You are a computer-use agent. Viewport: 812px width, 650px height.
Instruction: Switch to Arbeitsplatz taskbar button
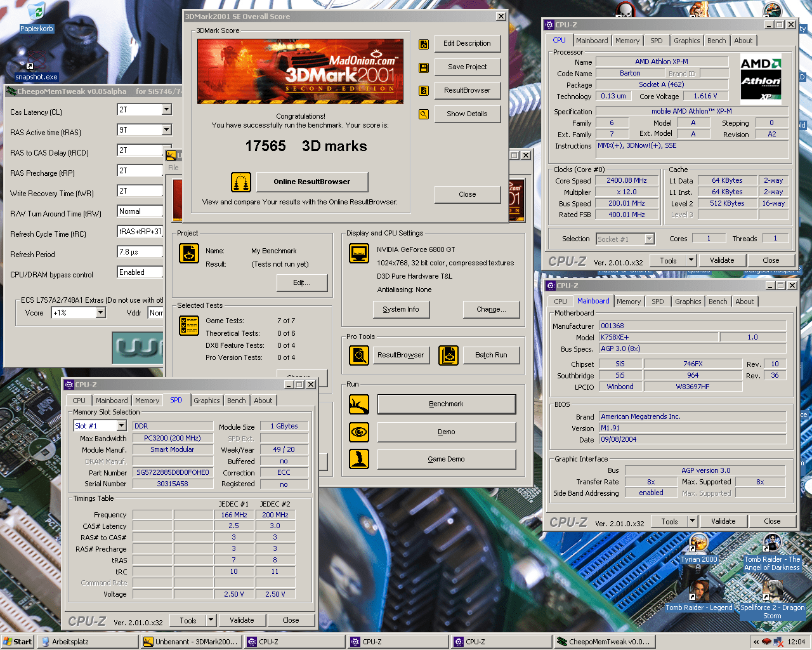tap(88, 642)
